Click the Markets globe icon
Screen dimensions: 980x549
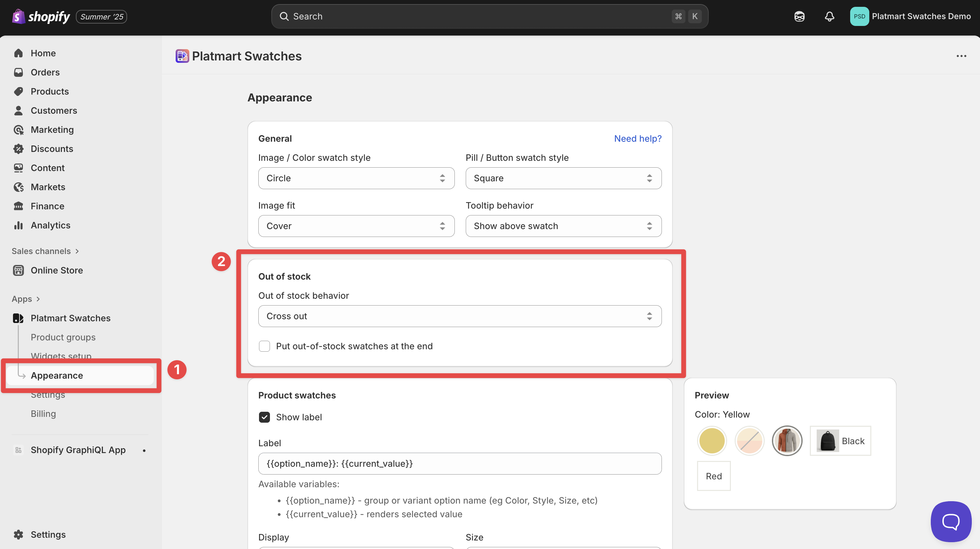(18, 187)
